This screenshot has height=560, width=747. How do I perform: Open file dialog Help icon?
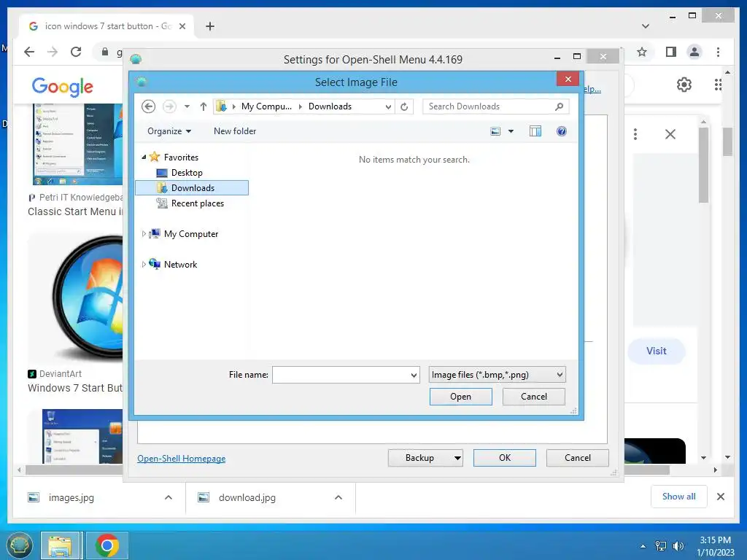pyautogui.click(x=562, y=131)
